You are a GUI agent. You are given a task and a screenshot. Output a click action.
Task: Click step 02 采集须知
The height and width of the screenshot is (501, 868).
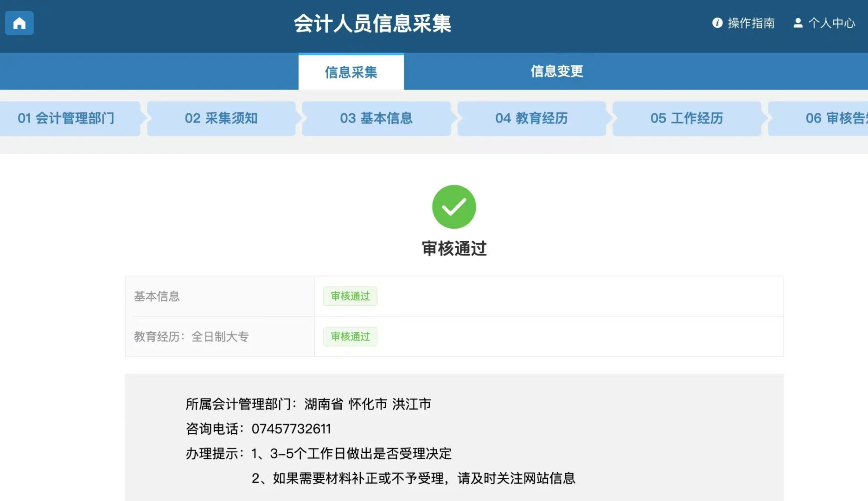pos(222,118)
